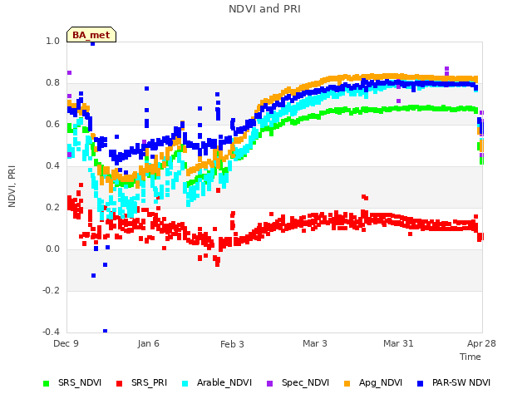Click the lowest blue outlier point at -0.4
The width and height of the screenshot is (532, 399).
pyautogui.click(x=106, y=331)
